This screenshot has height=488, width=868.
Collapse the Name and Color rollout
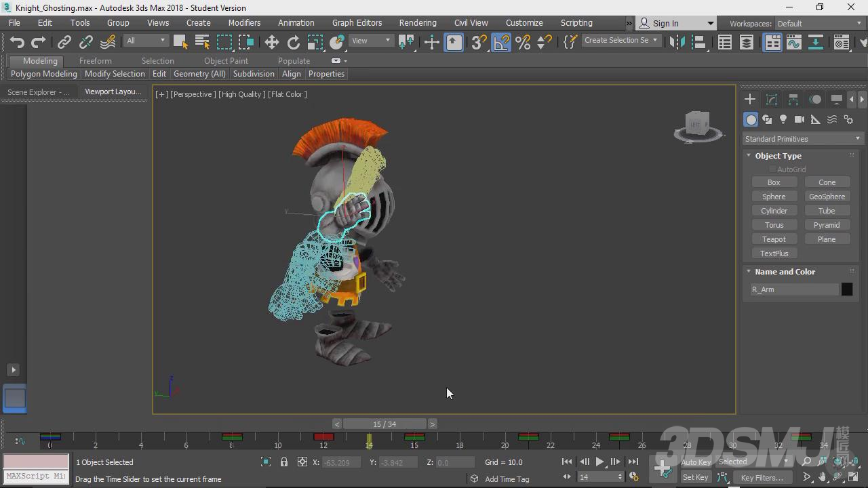[785, 272]
